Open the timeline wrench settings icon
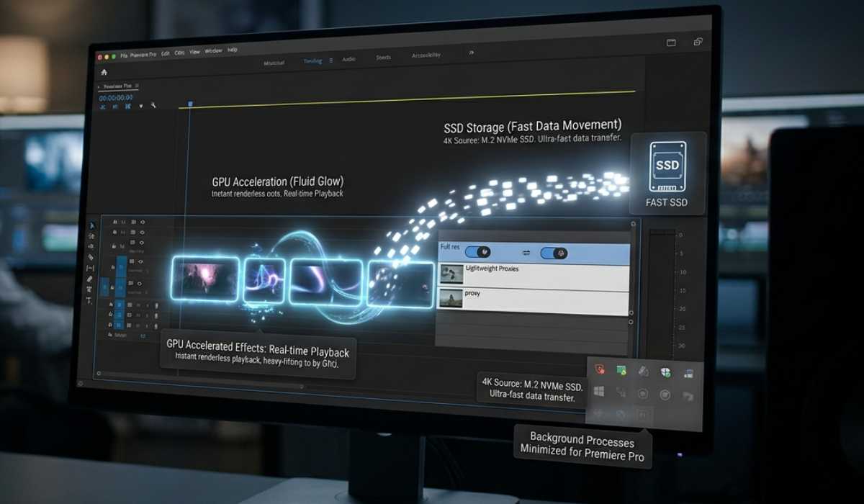The height and width of the screenshot is (504, 864). 153,106
